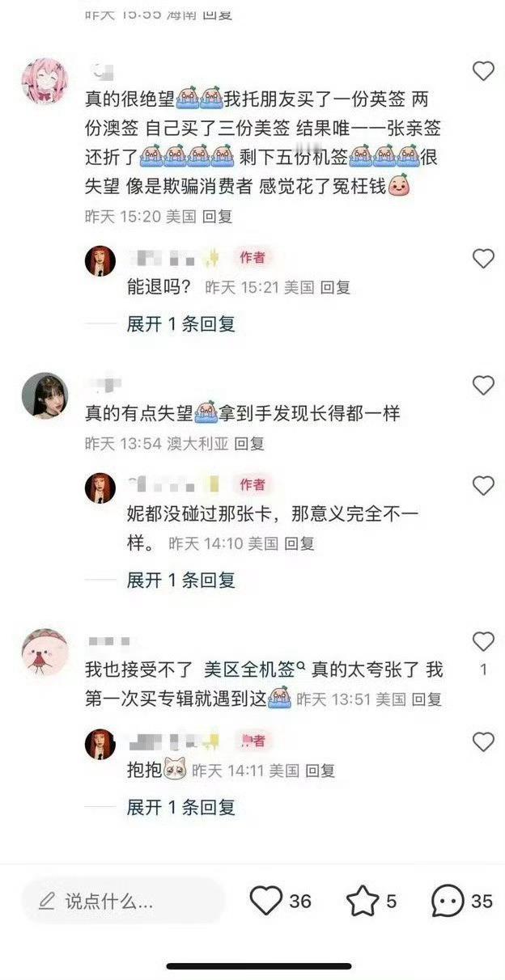
Task: Tap heart on reply 妮都没碰过那张卡
Action: 483,486
